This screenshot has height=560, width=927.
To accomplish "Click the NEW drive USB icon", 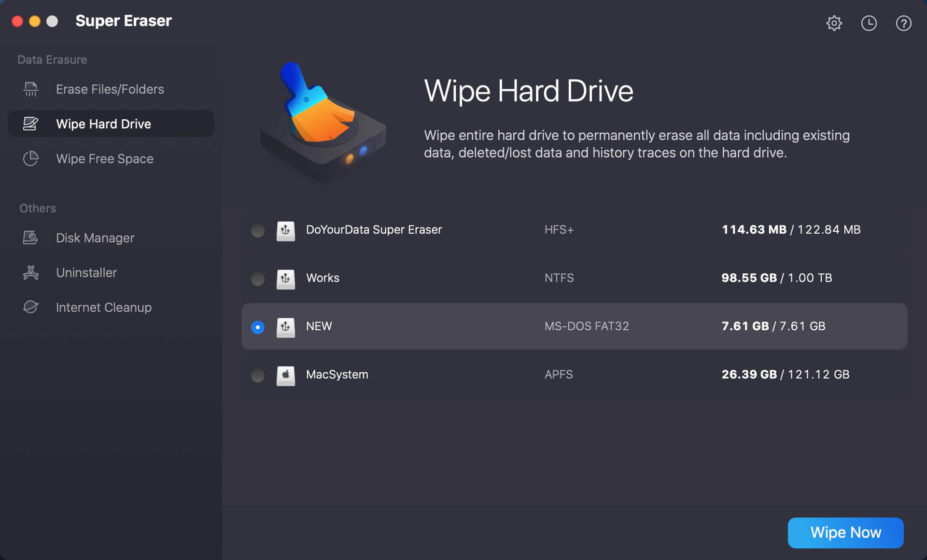I will [x=285, y=327].
